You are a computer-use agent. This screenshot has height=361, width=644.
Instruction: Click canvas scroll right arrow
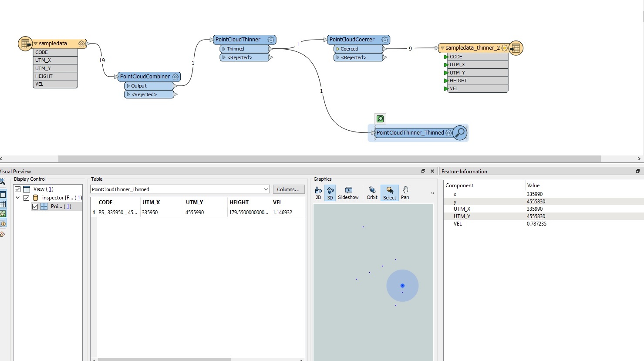pos(639,159)
